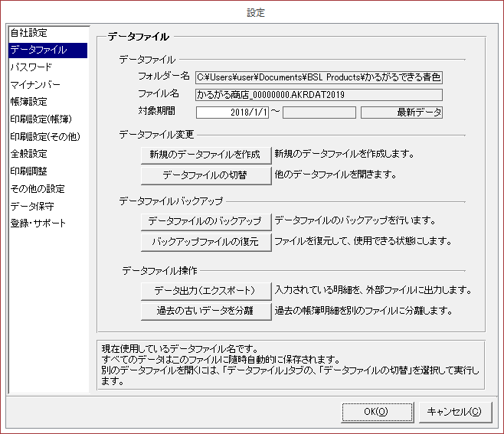Select 自社設定 in the settings list

(29, 33)
